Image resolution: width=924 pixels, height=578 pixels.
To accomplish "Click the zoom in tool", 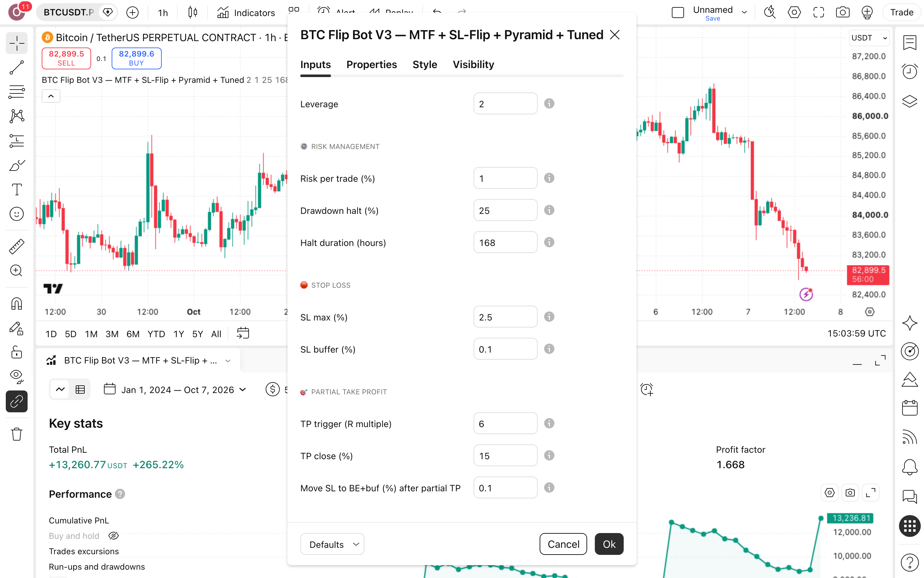I will 16,271.
